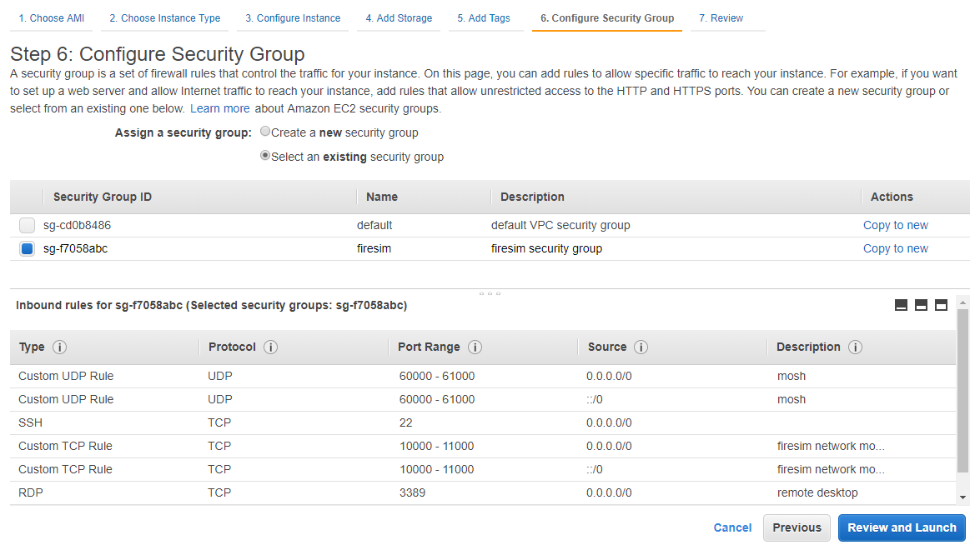This screenshot has width=980, height=555.
Task: Go to 1. Choose AMI step
Action: (51, 18)
